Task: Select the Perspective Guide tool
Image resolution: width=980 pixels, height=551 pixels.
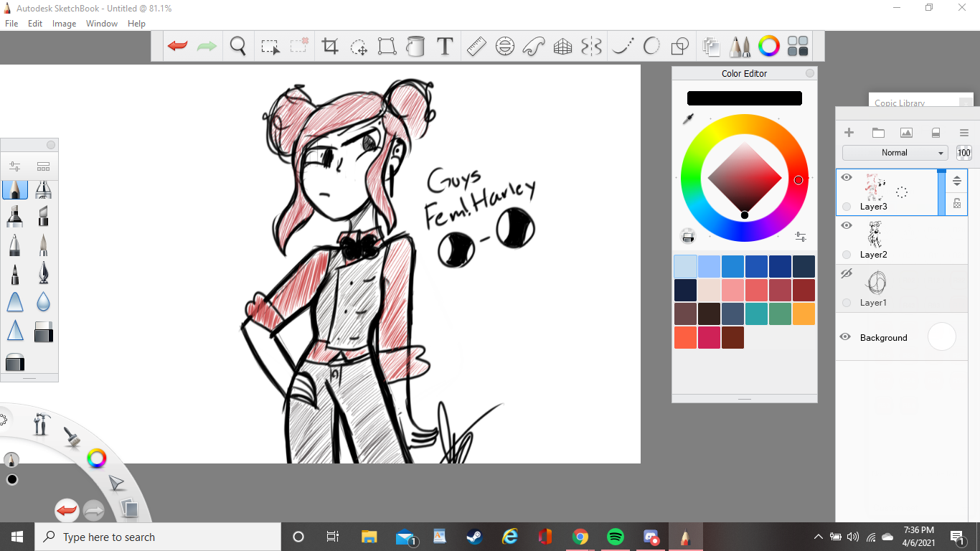Action: coord(563,47)
